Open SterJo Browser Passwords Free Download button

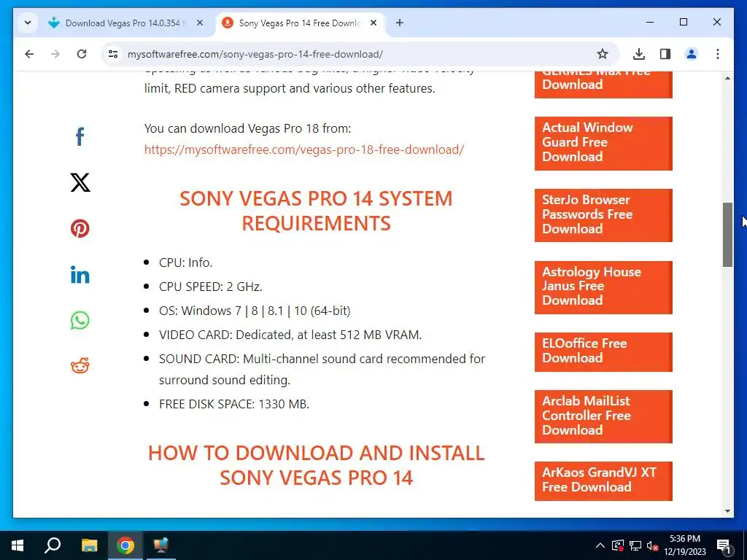[x=603, y=215]
